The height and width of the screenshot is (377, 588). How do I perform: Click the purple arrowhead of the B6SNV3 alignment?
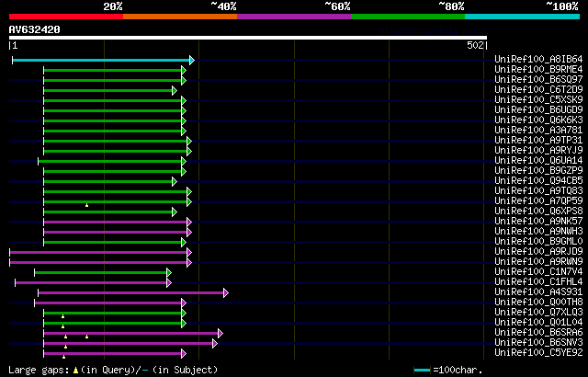point(215,344)
